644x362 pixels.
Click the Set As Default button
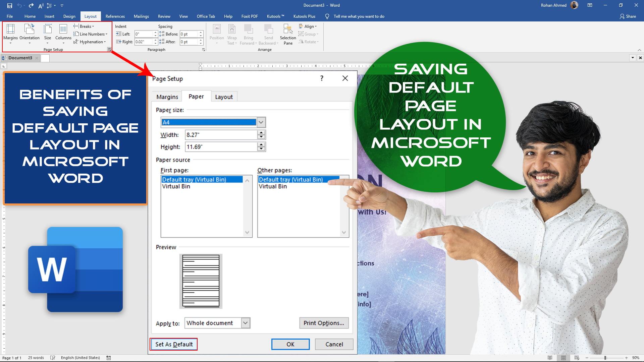pyautogui.click(x=173, y=344)
